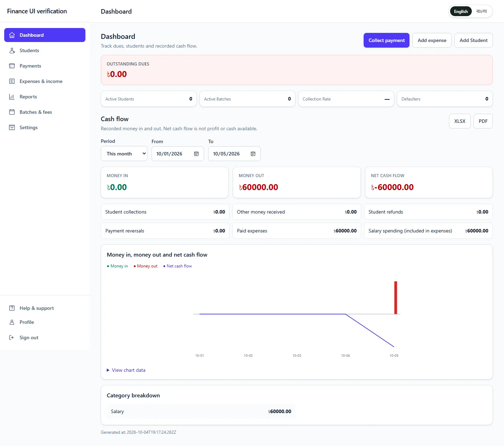The height and width of the screenshot is (446, 504).
Task: Expand View chart data disclosure
Action: (126, 370)
